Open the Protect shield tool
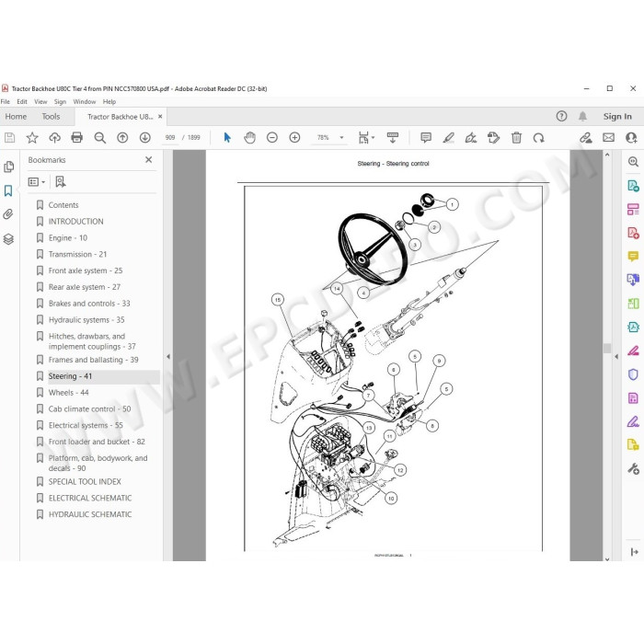This screenshot has width=644, height=644. tap(633, 374)
